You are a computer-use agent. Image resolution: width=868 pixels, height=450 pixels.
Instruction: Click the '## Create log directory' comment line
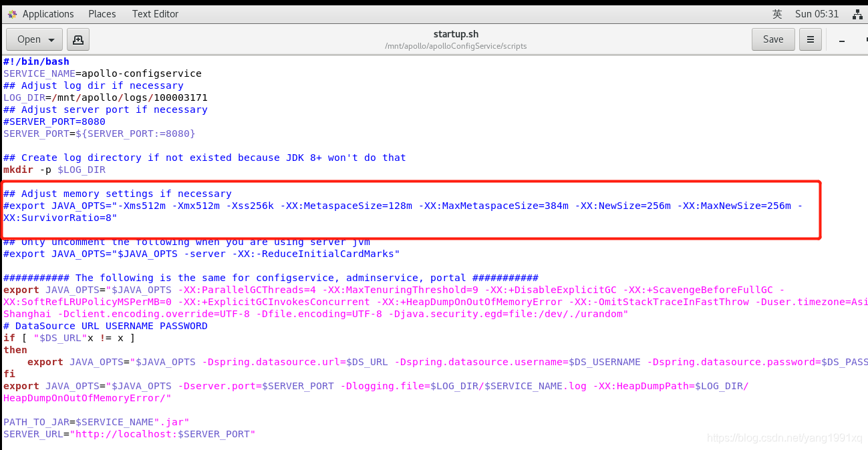[204, 158]
